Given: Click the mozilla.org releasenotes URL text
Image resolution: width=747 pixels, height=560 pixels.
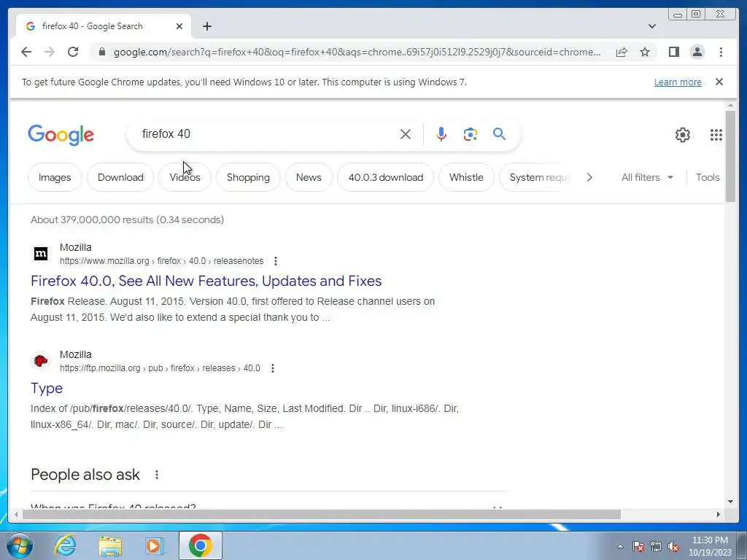Looking at the screenshot, I should pyautogui.click(x=161, y=261).
